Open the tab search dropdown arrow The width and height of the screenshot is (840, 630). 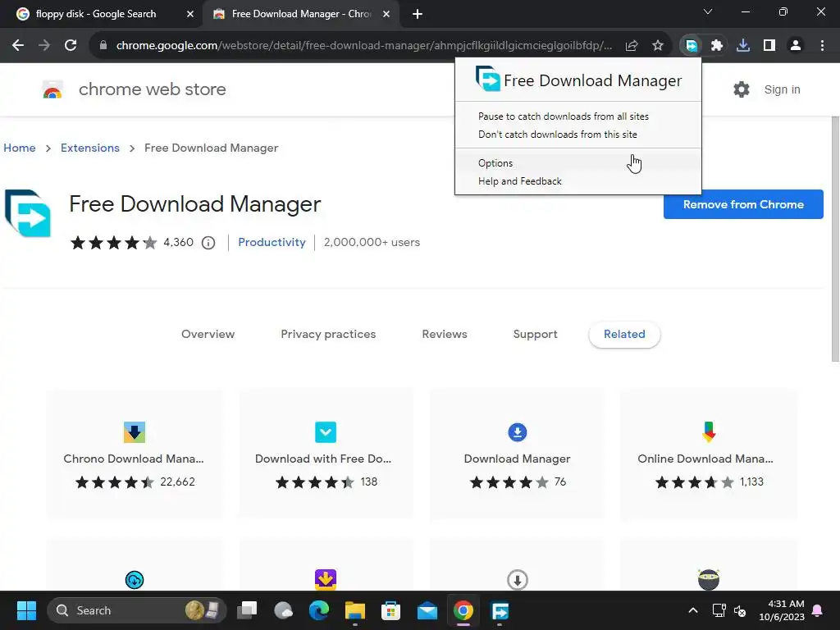[708, 11]
